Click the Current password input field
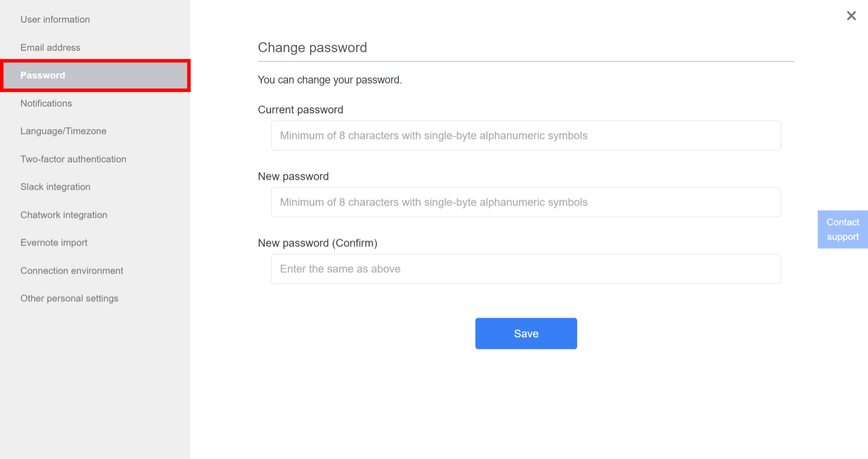Screen dimensions: 868x459 [526, 135]
